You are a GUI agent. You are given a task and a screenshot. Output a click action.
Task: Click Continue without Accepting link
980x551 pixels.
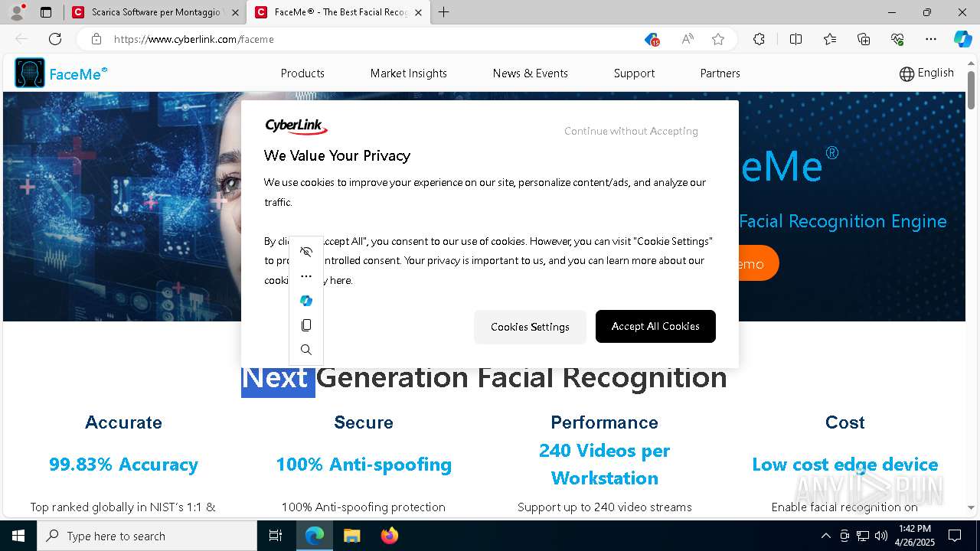coord(631,131)
